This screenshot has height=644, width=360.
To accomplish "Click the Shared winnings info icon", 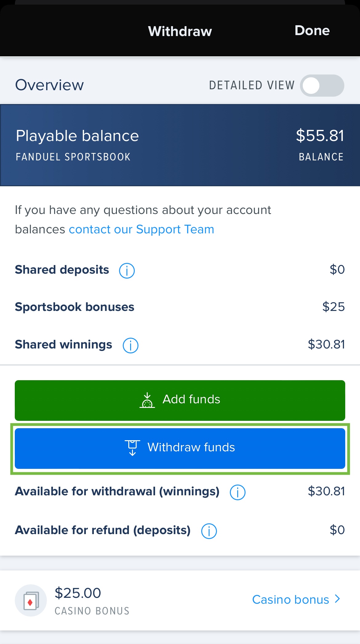I will pyautogui.click(x=130, y=345).
